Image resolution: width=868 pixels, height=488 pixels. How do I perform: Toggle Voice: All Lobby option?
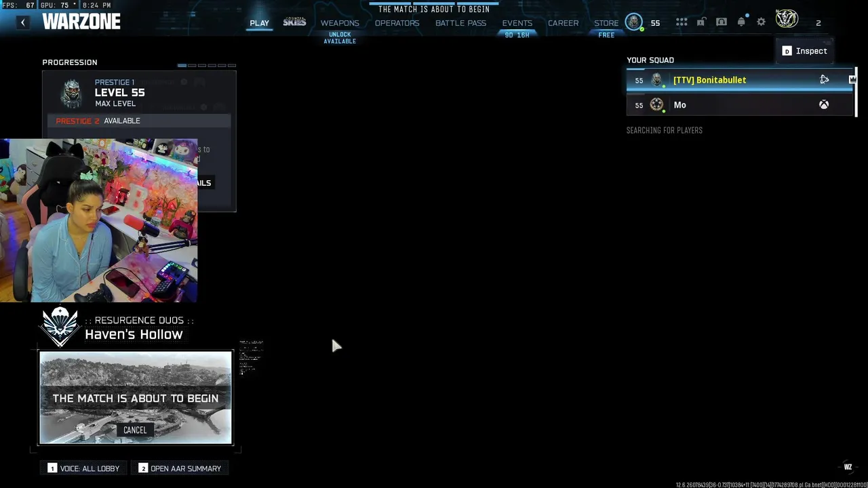click(x=84, y=468)
